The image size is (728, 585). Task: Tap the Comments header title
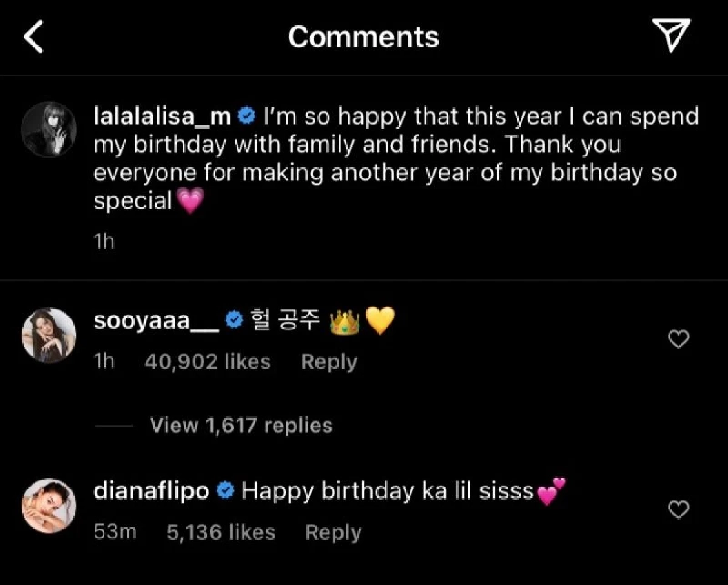(363, 37)
